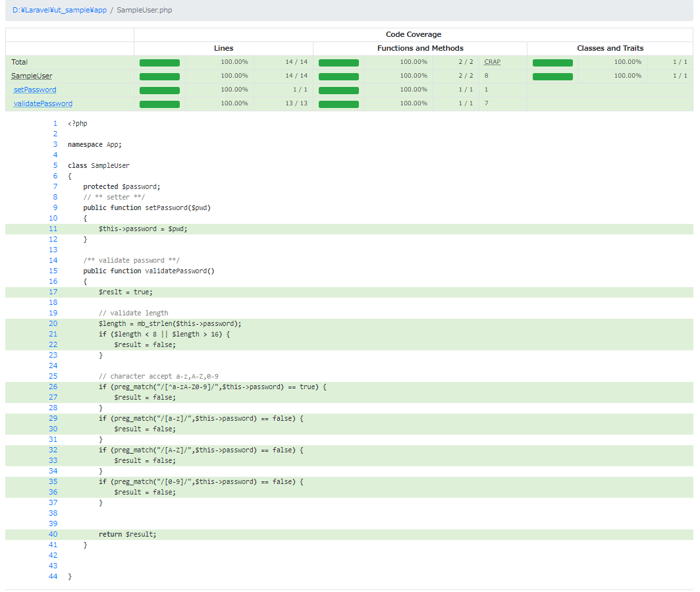
Task: Click SampleUser classes and traits progress bar
Action: pyautogui.click(x=552, y=77)
